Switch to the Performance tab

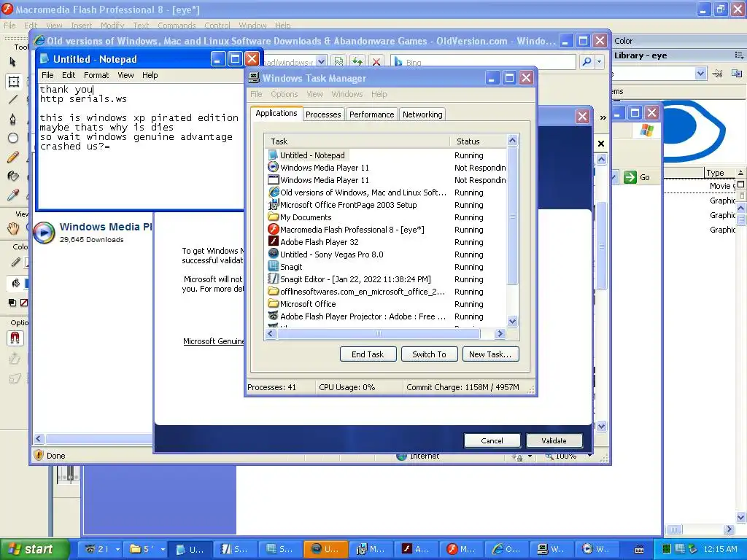(x=371, y=114)
